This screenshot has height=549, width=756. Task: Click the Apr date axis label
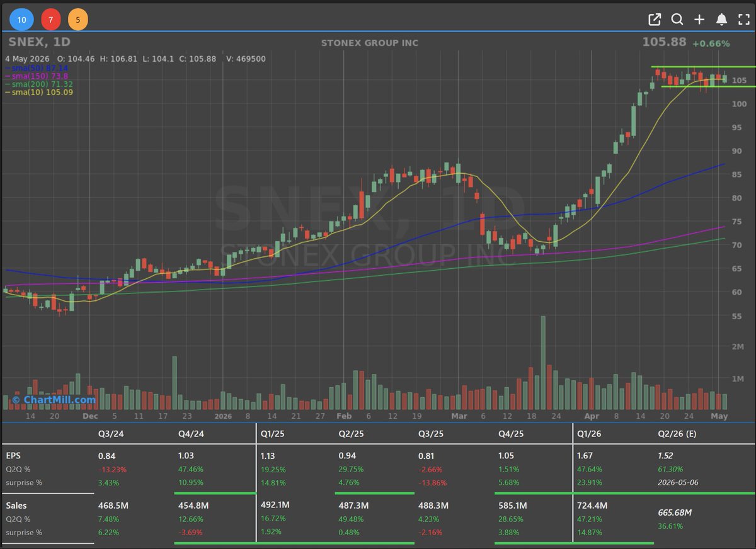pyautogui.click(x=591, y=416)
